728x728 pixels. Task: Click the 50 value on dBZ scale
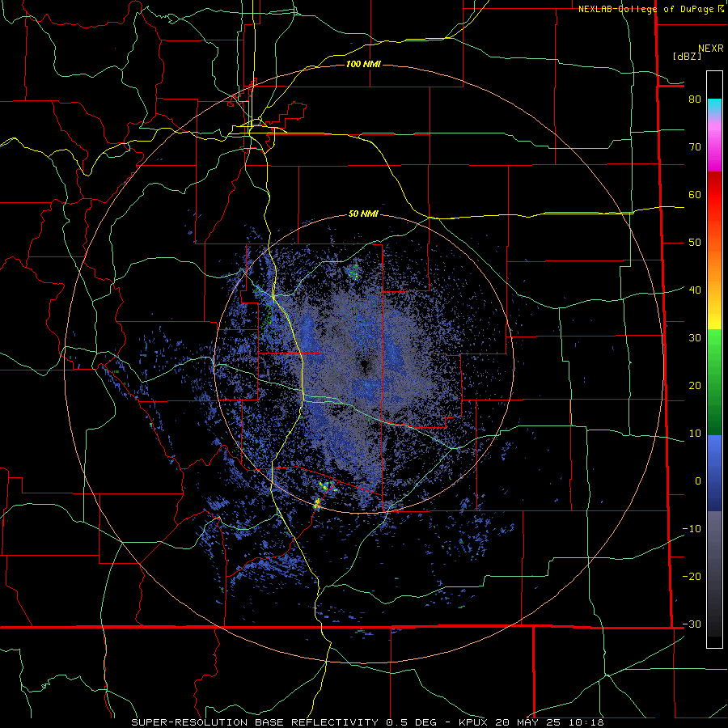(x=695, y=243)
